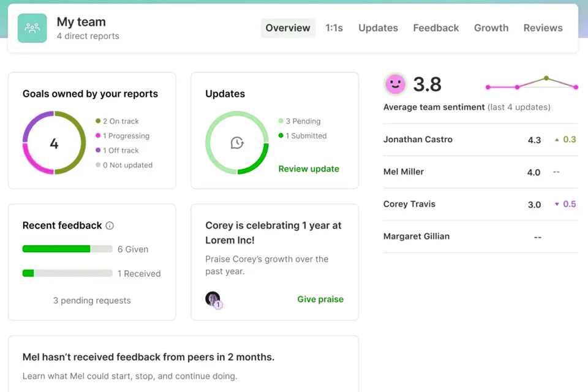Click the Recent feedback info icon
The image size is (588, 392).
110,225
